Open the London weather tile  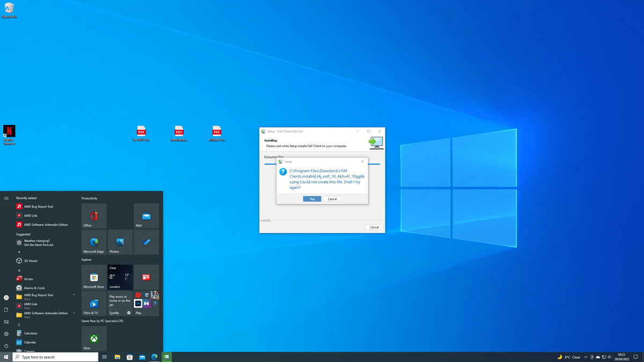[120, 277]
